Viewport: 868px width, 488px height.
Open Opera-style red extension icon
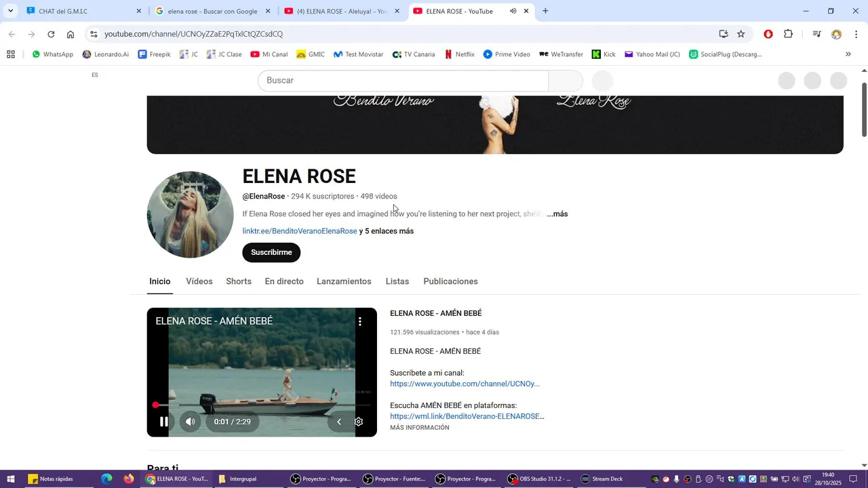(x=768, y=34)
